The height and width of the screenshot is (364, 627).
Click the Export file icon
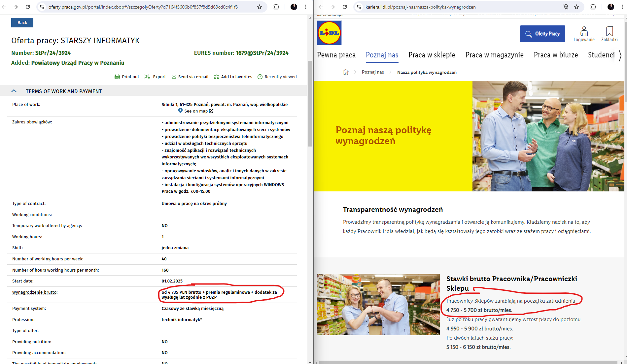click(147, 77)
